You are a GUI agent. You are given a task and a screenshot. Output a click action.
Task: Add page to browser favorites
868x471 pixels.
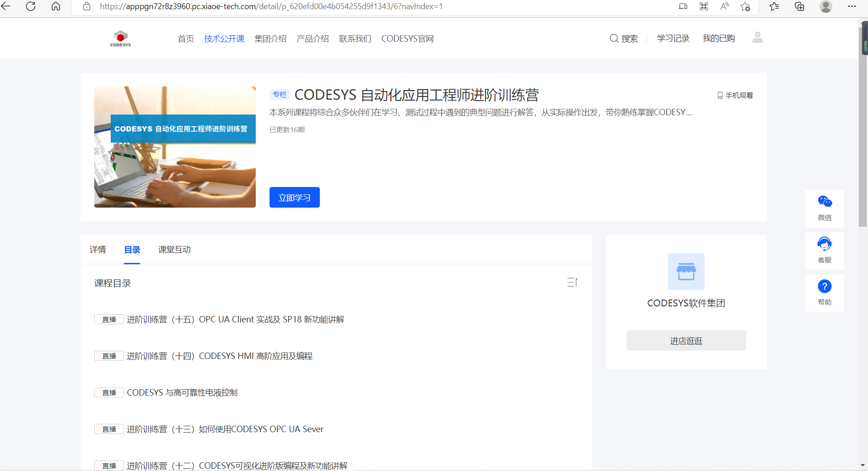(745, 6)
